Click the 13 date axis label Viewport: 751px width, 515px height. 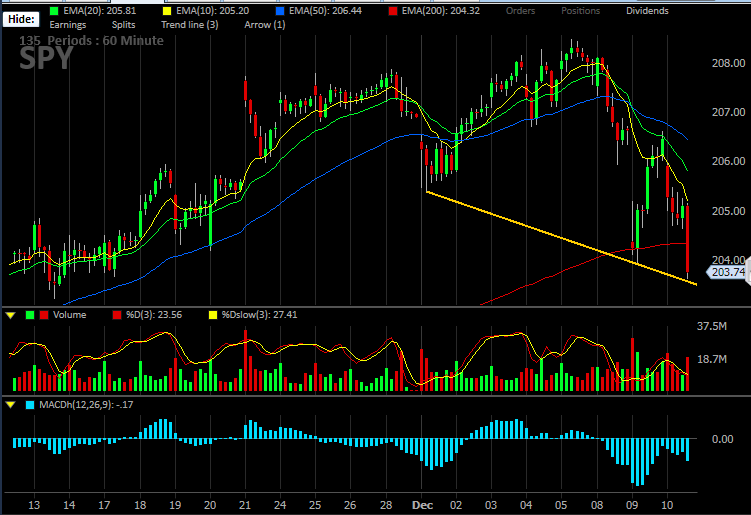pyautogui.click(x=34, y=505)
